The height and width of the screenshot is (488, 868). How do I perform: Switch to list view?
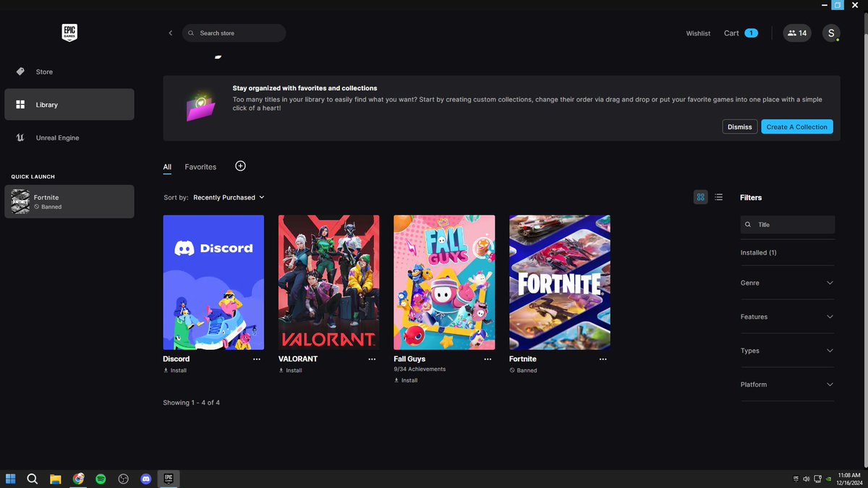click(718, 197)
